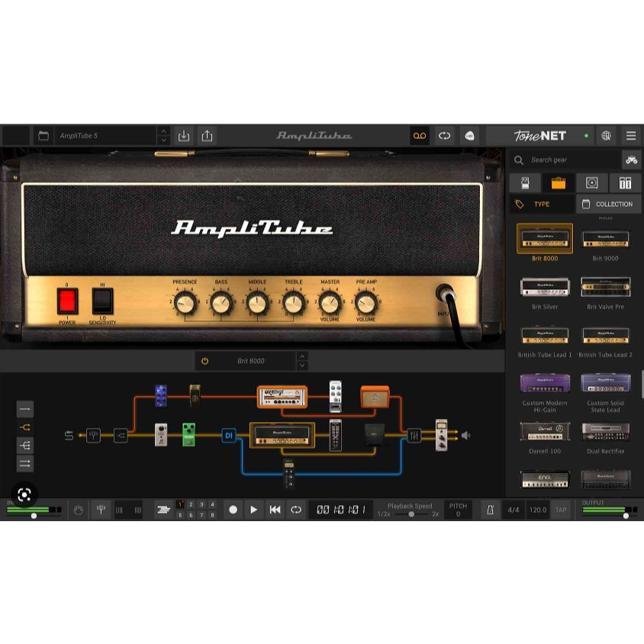
Task: Click the save preset download icon
Action: tap(184, 136)
